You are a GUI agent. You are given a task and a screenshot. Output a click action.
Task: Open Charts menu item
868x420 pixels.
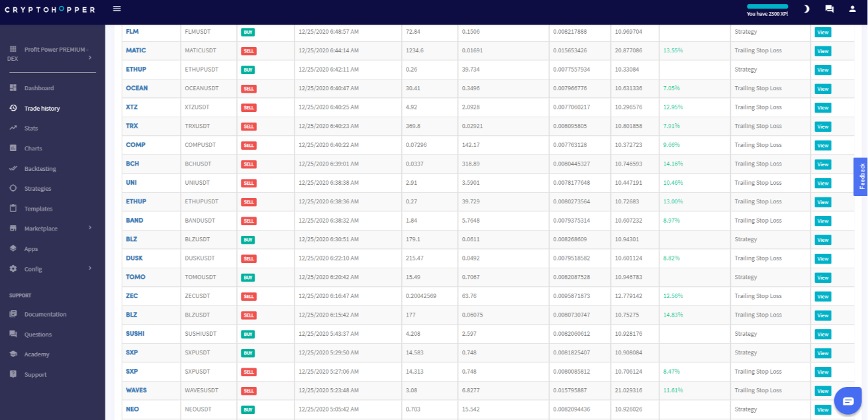33,148
